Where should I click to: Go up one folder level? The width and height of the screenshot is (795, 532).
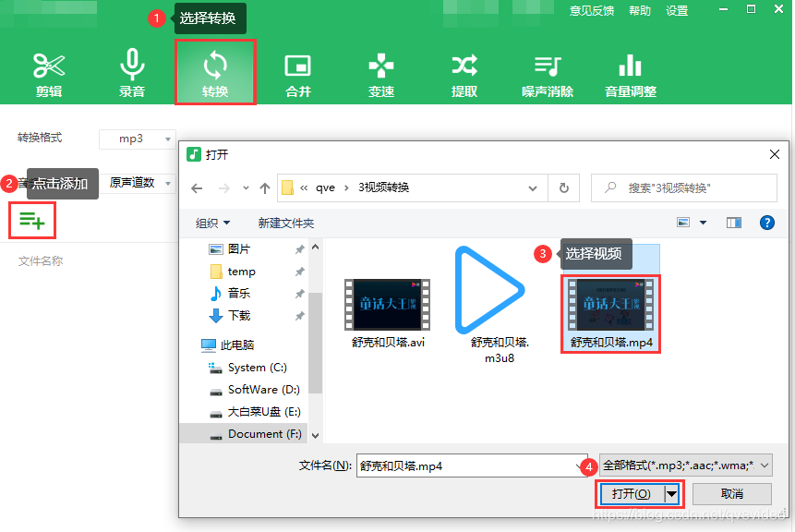[x=265, y=188]
